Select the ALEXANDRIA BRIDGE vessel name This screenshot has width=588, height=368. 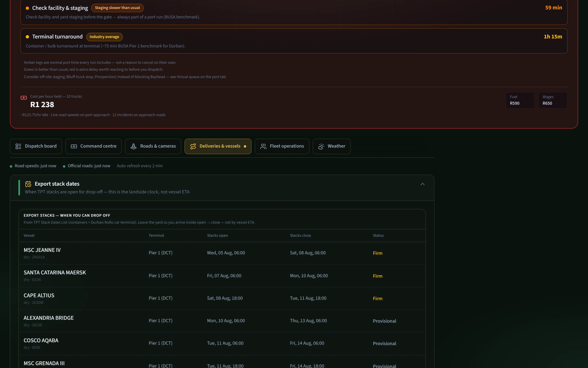(x=49, y=318)
